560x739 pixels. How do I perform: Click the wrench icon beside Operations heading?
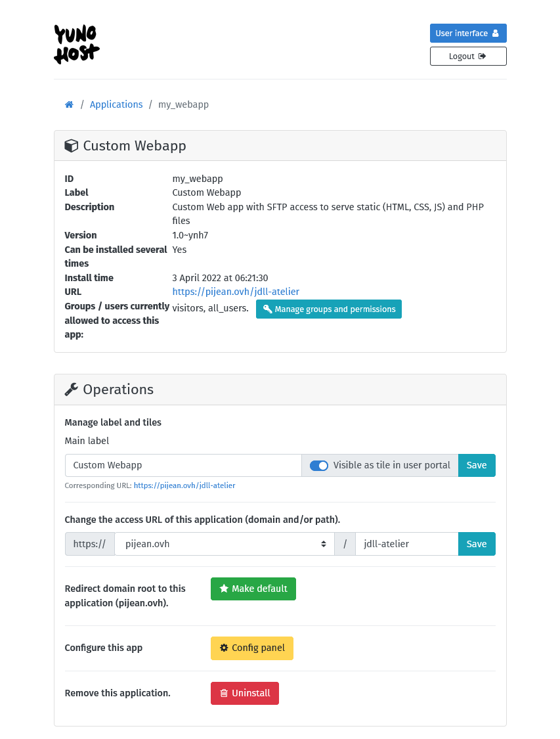point(71,388)
